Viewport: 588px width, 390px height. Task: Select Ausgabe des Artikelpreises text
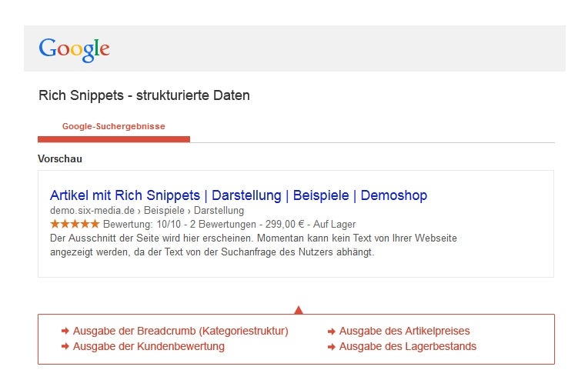pyautogui.click(x=404, y=332)
